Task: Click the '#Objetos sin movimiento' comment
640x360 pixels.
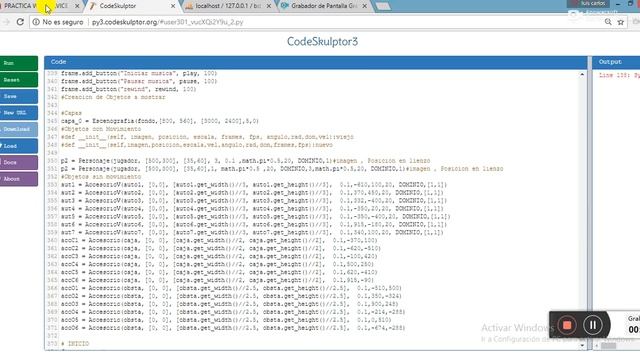Action: click(x=101, y=177)
